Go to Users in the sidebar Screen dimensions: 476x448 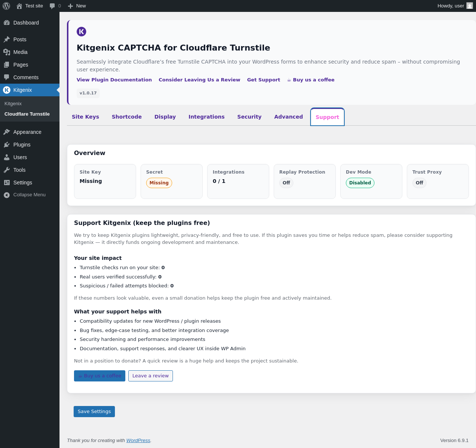pos(30,157)
